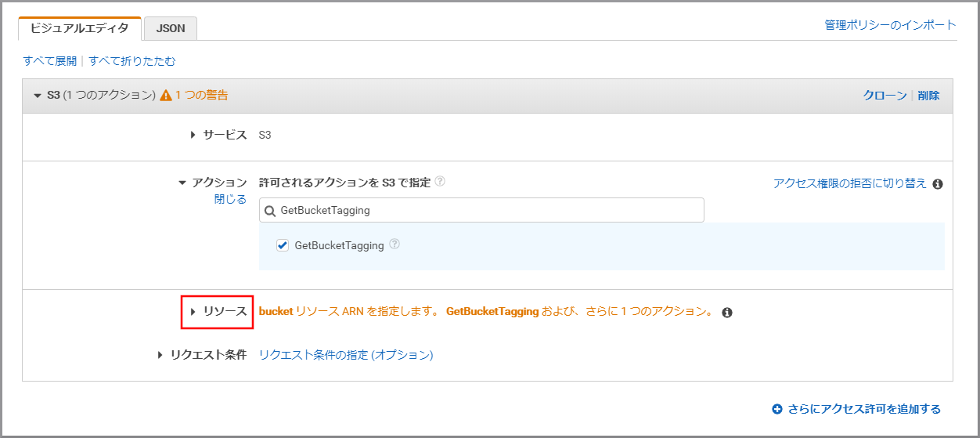
Task: Click the search magnifier icon in action filter
Action: (270, 211)
